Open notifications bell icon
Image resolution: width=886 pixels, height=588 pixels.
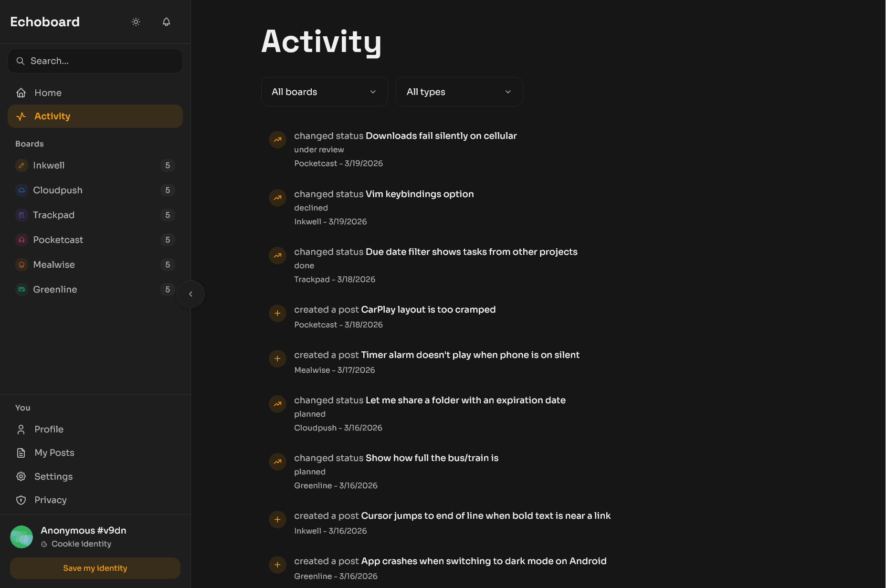point(166,22)
